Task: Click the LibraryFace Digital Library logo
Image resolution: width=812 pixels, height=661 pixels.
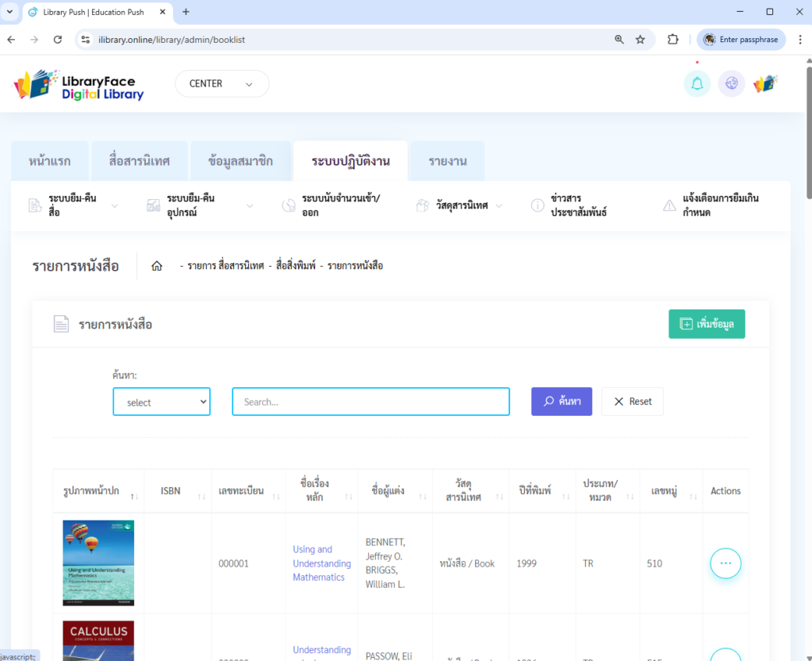Action: tap(79, 84)
